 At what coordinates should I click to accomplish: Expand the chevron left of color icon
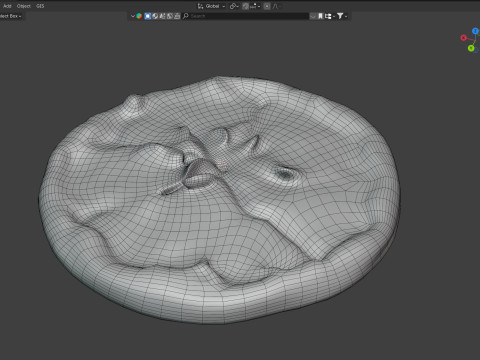pyautogui.click(x=133, y=16)
